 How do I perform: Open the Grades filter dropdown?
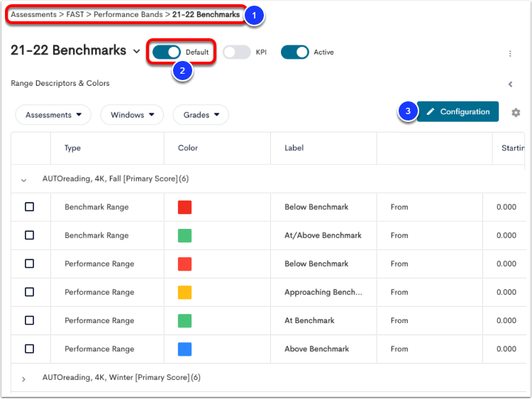pos(201,115)
